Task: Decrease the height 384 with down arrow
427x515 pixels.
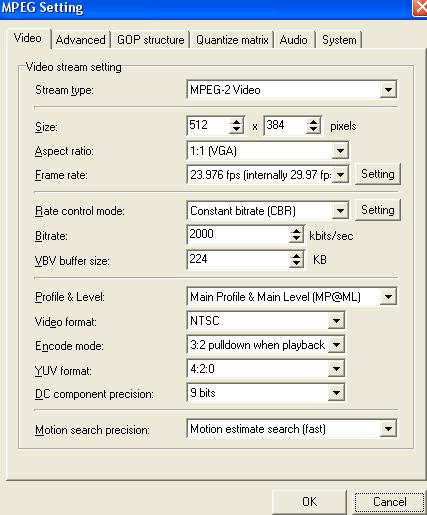Action: (x=313, y=130)
